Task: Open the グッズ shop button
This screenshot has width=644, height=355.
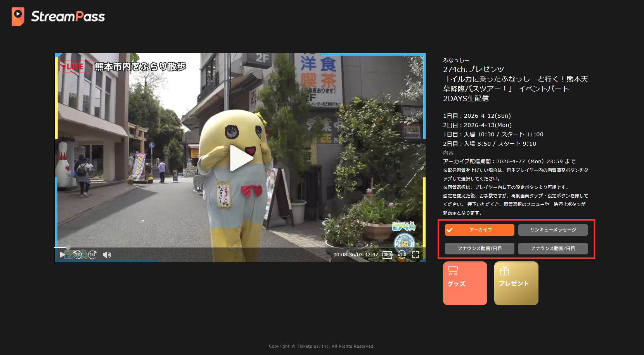Action: [x=465, y=283]
